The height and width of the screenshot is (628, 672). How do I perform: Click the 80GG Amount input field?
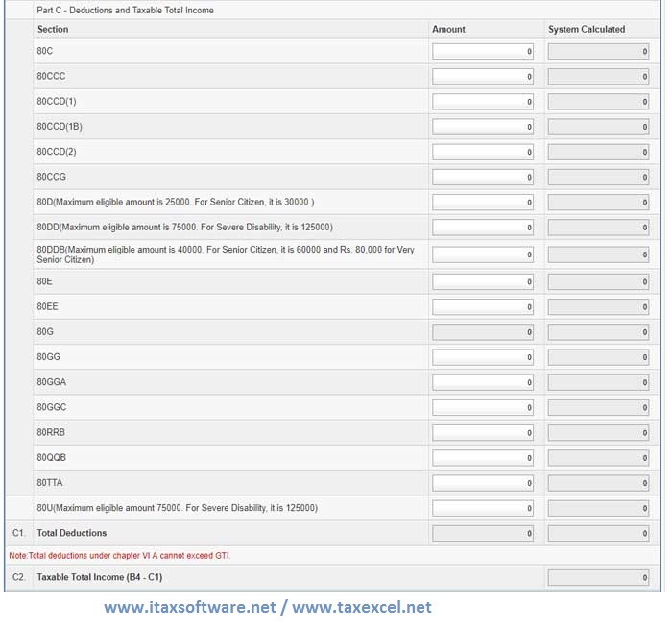(x=483, y=357)
